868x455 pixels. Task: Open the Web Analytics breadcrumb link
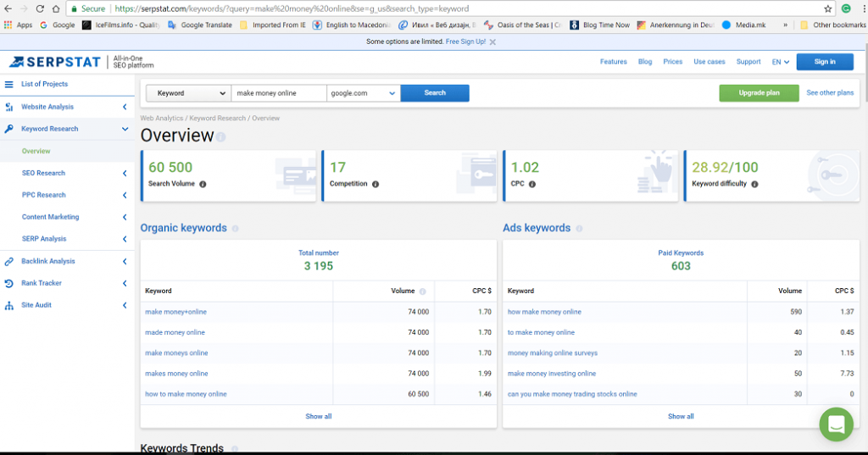pos(162,119)
